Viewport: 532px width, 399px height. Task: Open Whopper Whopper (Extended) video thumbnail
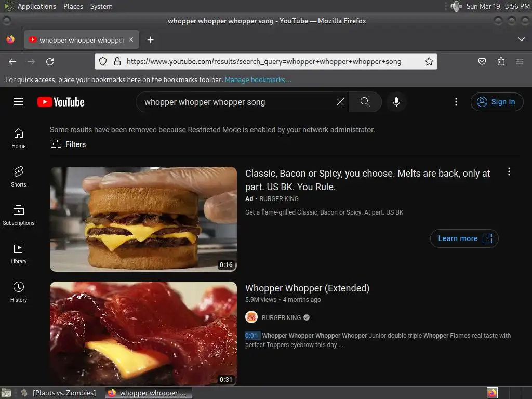143,334
